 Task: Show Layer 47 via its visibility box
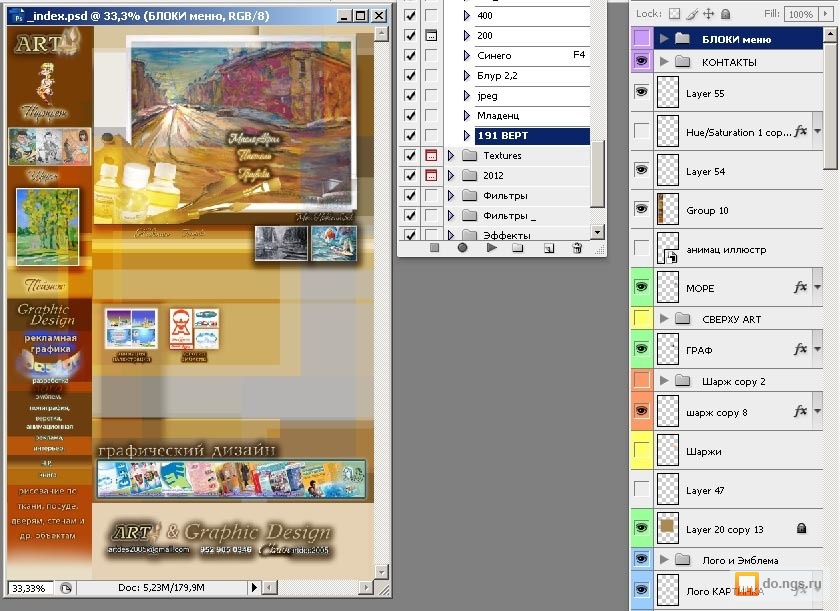[x=641, y=488]
